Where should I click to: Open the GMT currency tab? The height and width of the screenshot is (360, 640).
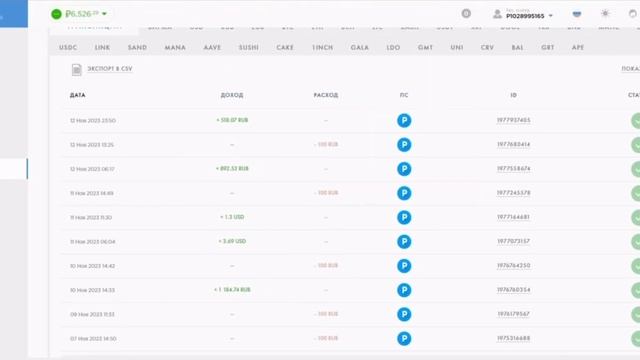click(x=425, y=47)
